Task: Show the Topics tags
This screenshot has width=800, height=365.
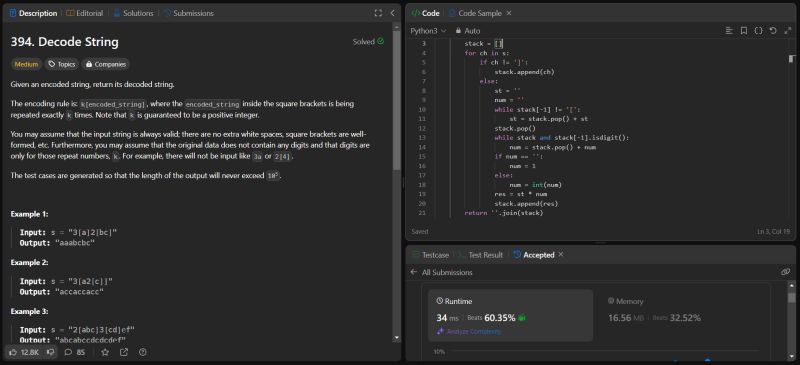Action: (62, 64)
